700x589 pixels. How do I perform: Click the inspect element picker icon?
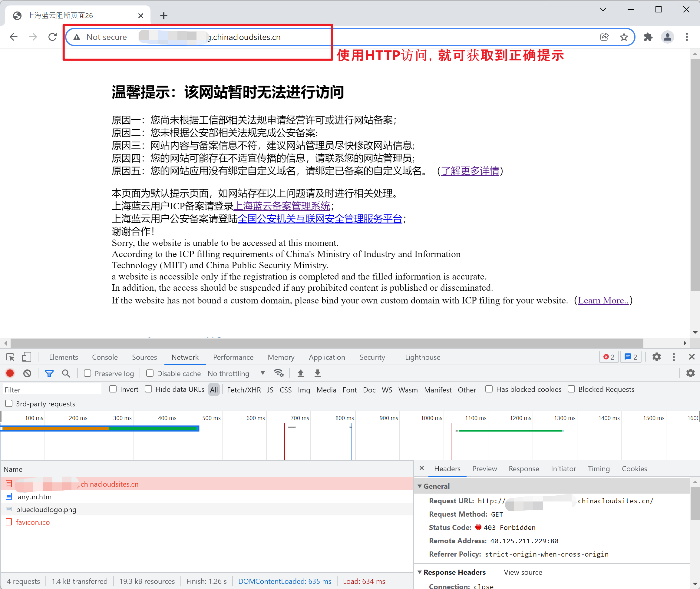click(10, 357)
